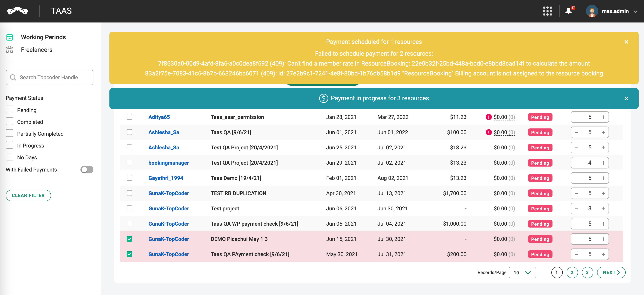Uncheck Taas QA PAyment check row
Viewport: 644px width, 295px height.
[x=129, y=254]
